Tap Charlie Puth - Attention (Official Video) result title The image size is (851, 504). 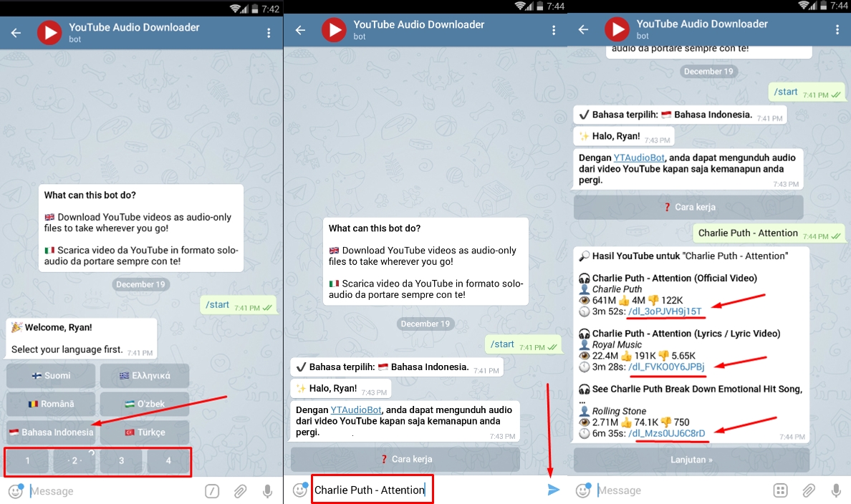click(x=674, y=278)
